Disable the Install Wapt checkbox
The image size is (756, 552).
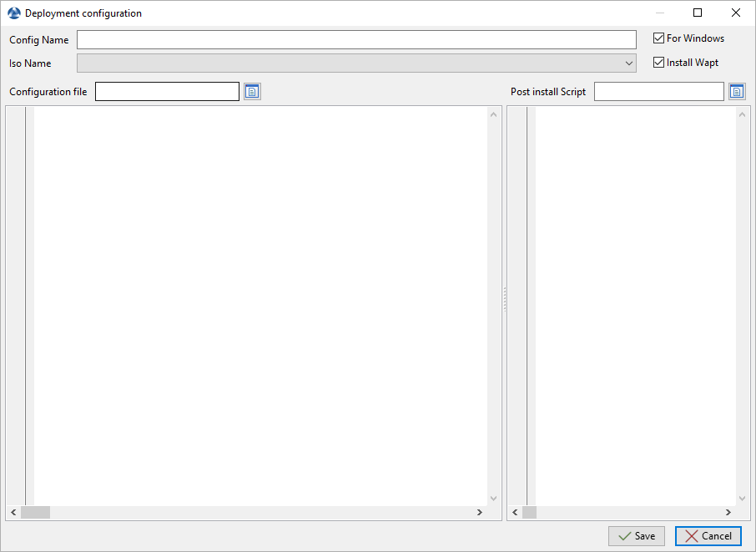pyautogui.click(x=659, y=63)
